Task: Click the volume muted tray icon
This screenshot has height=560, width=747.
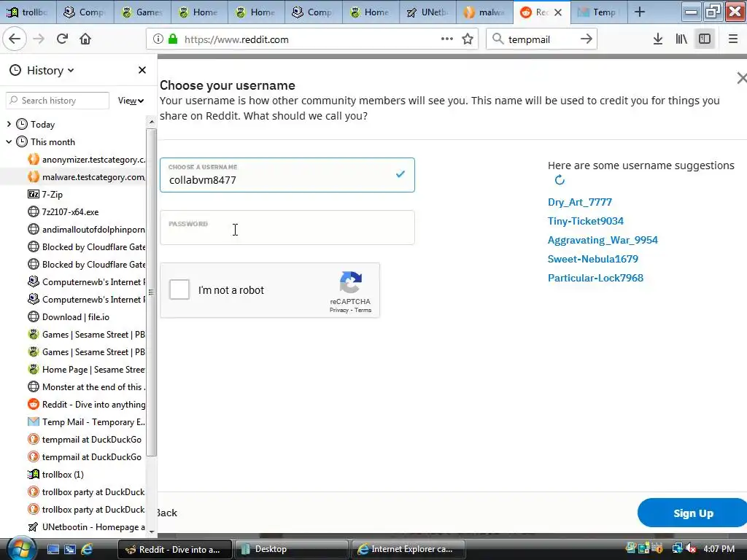Action: [x=691, y=548]
